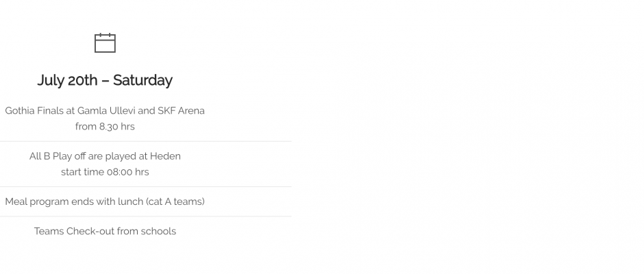Click the calendar icon above the date
This screenshot has width=644, height=274.
pyautogui.click(x=105, y=42)
